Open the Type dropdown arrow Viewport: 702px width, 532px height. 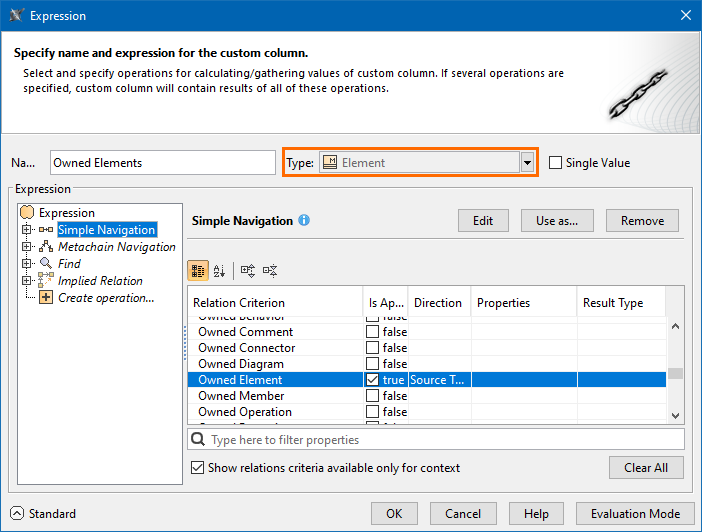527,163
